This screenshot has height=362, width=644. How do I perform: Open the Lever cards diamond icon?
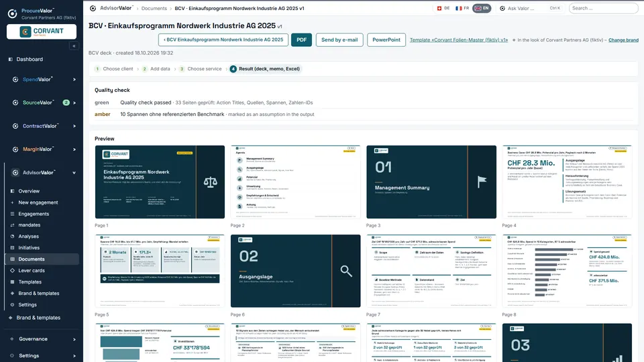pyautogui.click(x=12, y=270)
